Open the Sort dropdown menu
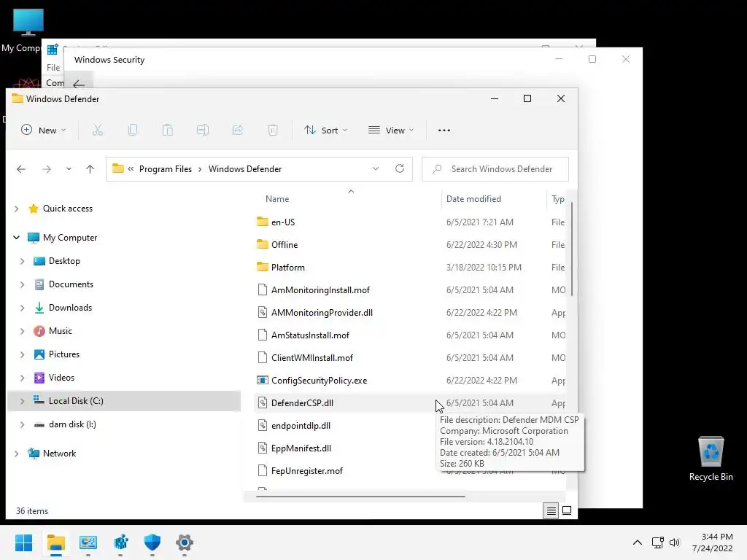747x560 pixels. coord(326,130)
